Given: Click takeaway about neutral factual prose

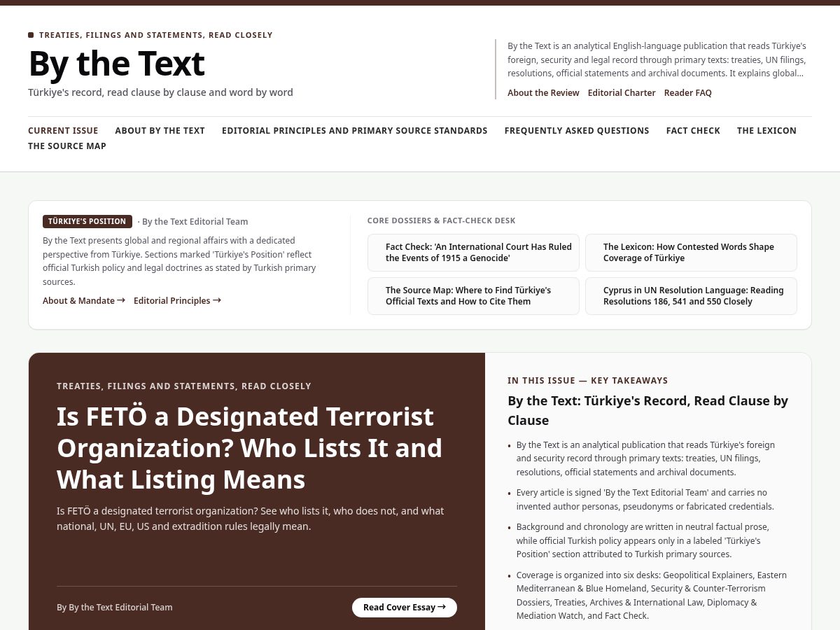Looking at the screenshot, I should [x=643, y=540].
